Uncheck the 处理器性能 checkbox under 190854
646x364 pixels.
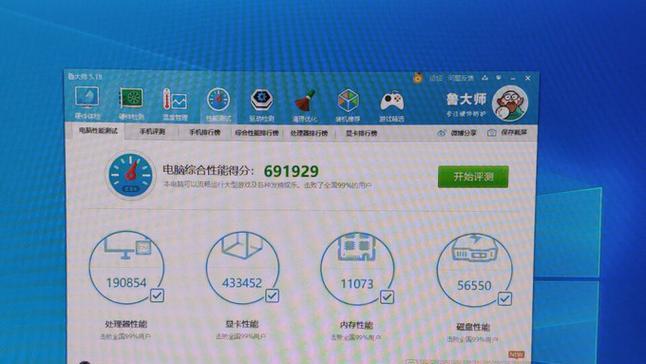coord(157,295)
